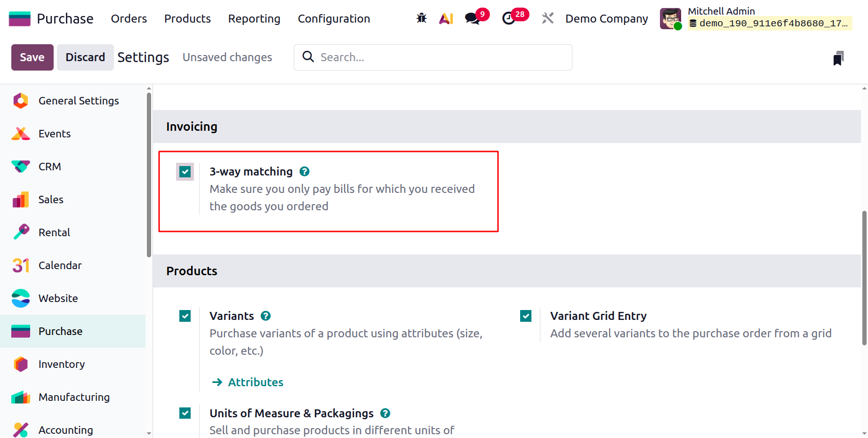Disable the Variant Grid Entry checkbox

[526, 316]
